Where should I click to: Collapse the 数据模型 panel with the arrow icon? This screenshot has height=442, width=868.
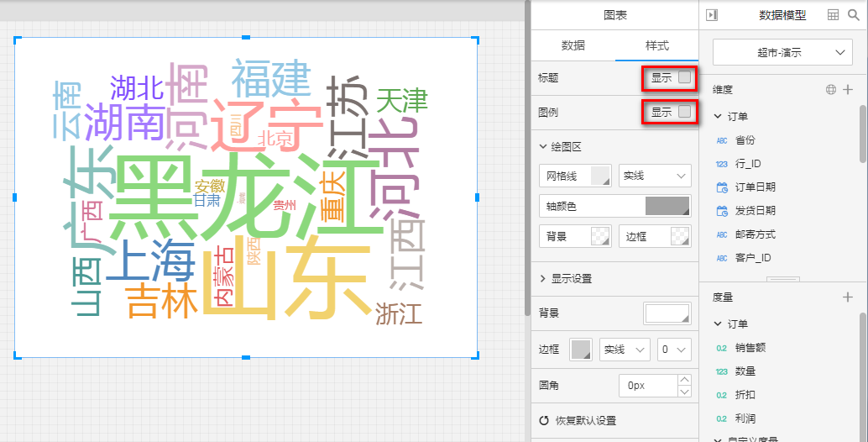(712, 14)
